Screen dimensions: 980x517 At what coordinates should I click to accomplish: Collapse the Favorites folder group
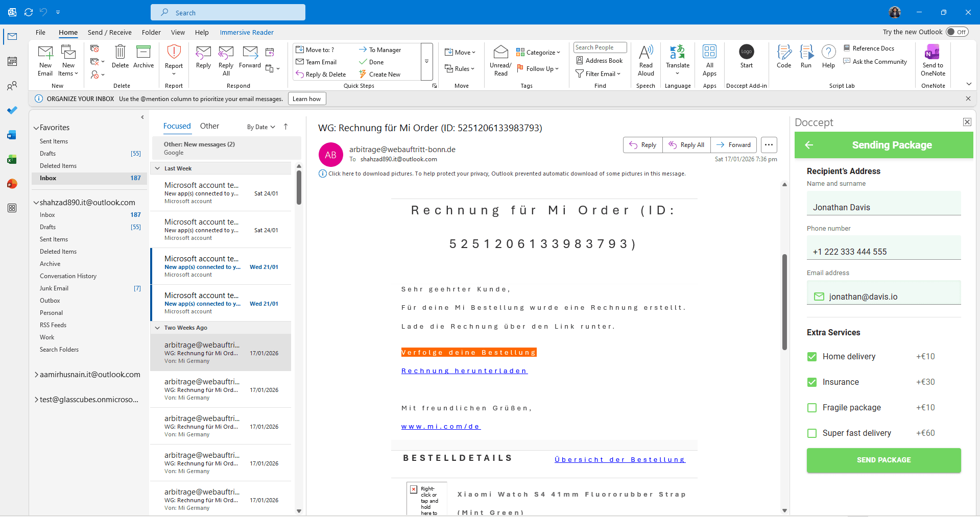[x=36, y=128]
